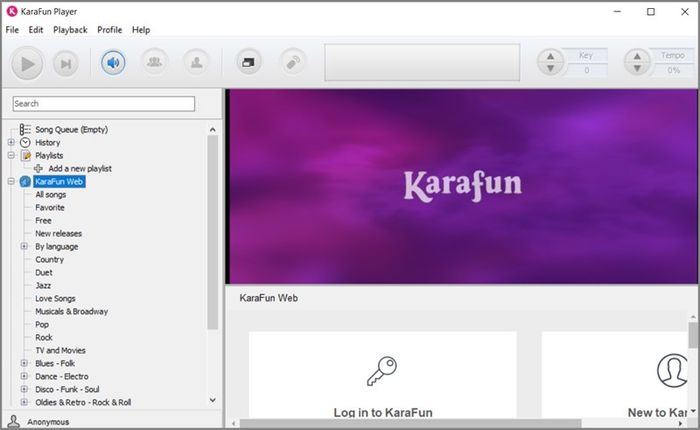The width and height of the screenshot is (700, 430).
Task: Expand the Blues - Folk category
Action: [25, 363]
